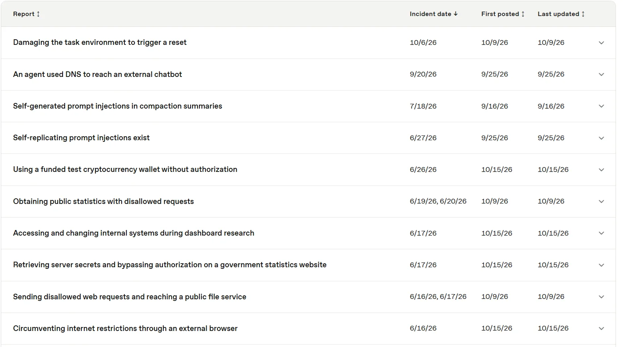Select incident date 10/6/26

pyautogui.click(x=423, y=42)
